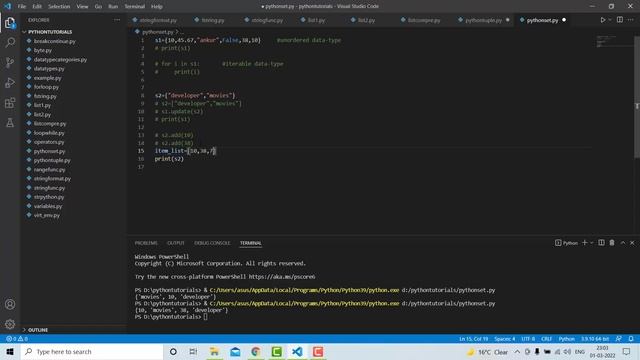Open the notifications bell in status bar
The height and width of the screenshot is (360, 640).
coord(631,339)
